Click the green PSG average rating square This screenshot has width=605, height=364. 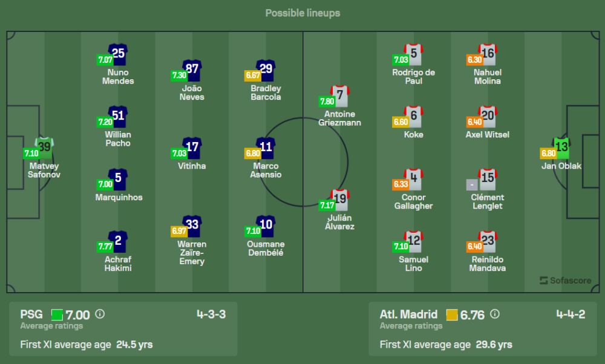coord(57,315)
